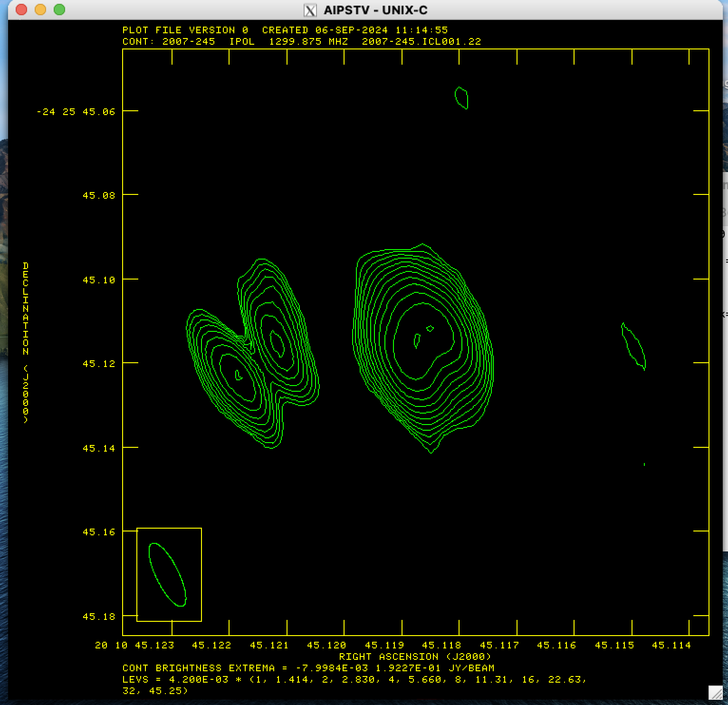This screenshot has width=728, height=705.
Task: Click the PLOT FILE VERSION 0 header text
Action: [x=185, y=30]
